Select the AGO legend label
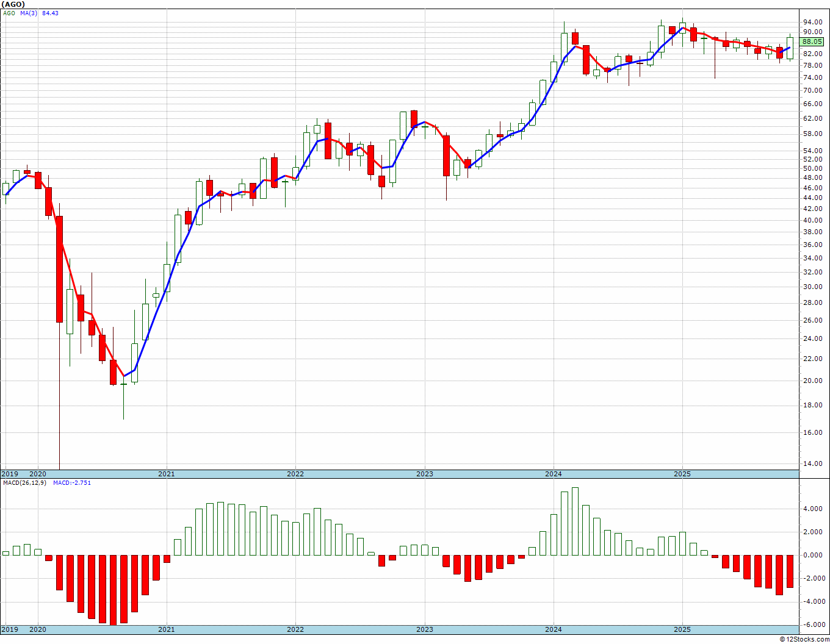 coord(9,13)
